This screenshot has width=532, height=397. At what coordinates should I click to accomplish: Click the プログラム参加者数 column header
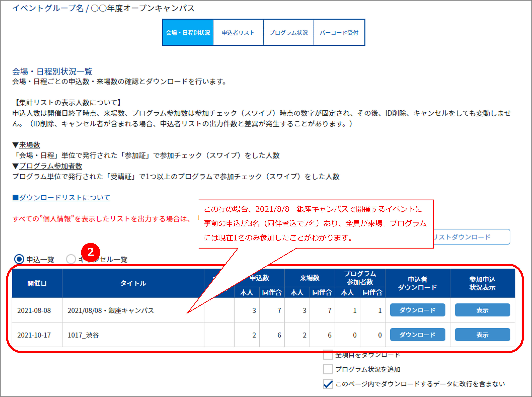pyautogui.click(x=360, y=278)
